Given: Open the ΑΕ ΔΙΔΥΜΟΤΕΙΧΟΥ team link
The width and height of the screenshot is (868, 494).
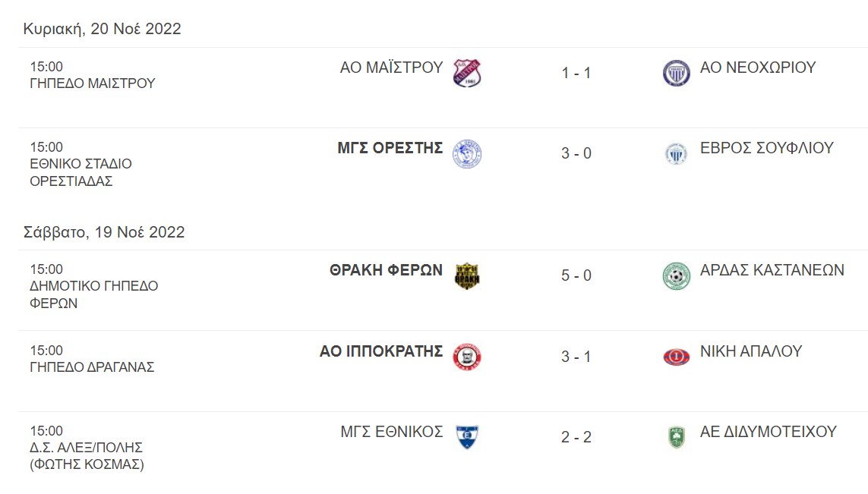Looking at the screenshot, I should [768, 432].
